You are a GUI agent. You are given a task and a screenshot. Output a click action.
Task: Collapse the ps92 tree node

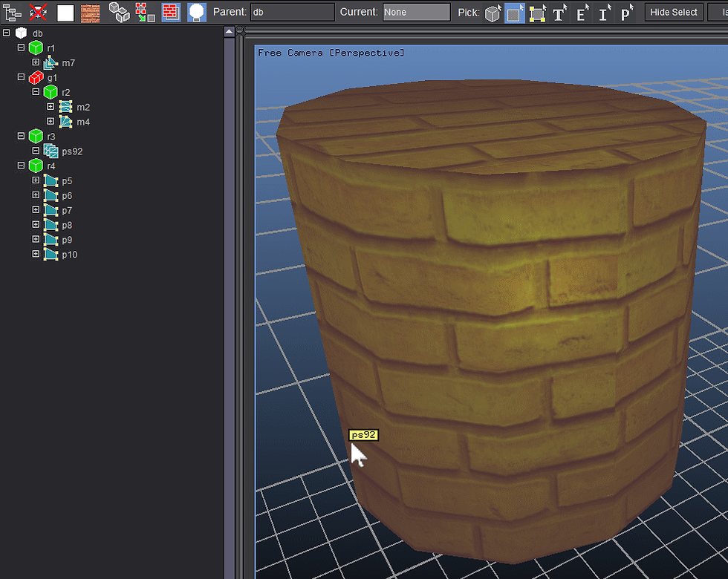tap(36, 151)
